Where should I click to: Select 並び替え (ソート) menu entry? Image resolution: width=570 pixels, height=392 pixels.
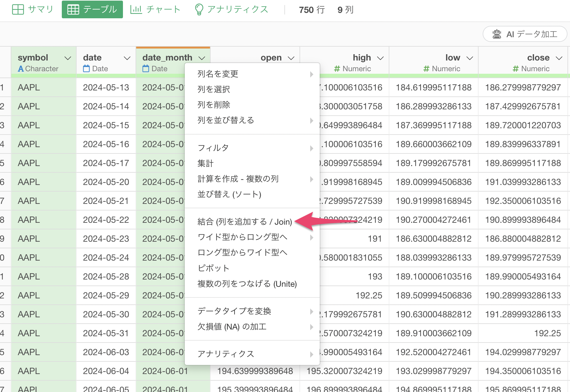tap(252, 194)
